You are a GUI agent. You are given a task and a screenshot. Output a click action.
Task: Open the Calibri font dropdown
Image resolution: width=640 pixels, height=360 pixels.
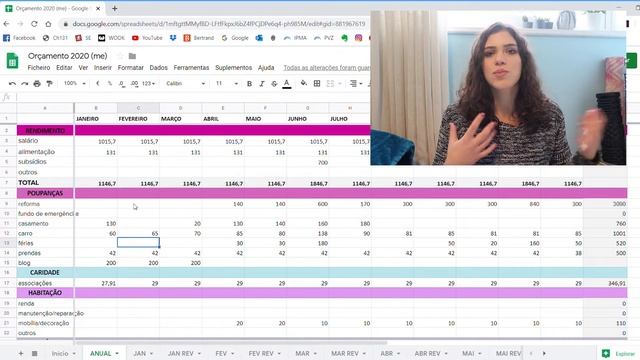pyautogui.click(x=185, y=84)
